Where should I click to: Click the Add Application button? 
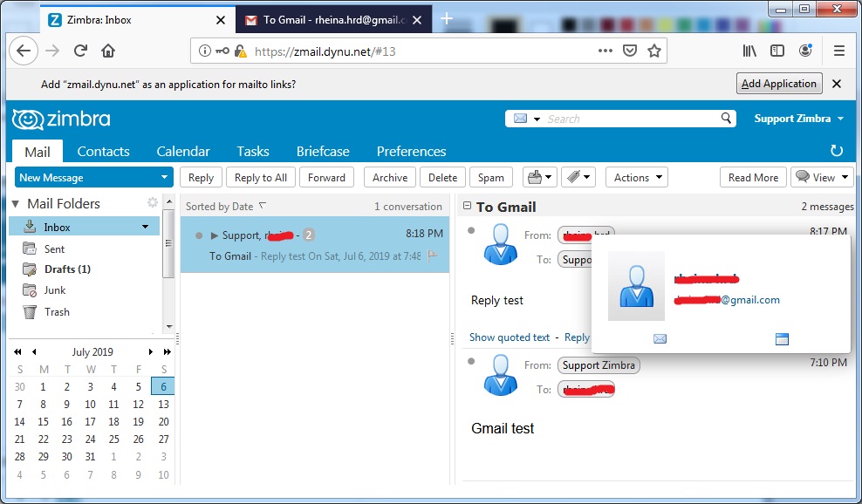pyautogui.click(x=779, y=83)
